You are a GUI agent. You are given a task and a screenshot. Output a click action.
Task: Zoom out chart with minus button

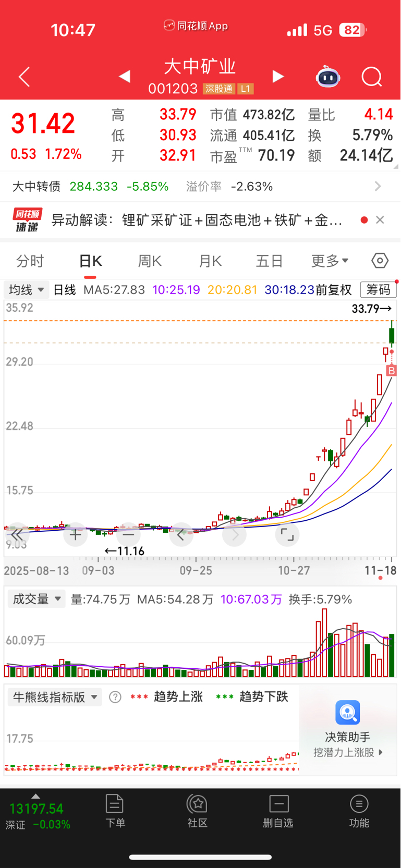128,534
